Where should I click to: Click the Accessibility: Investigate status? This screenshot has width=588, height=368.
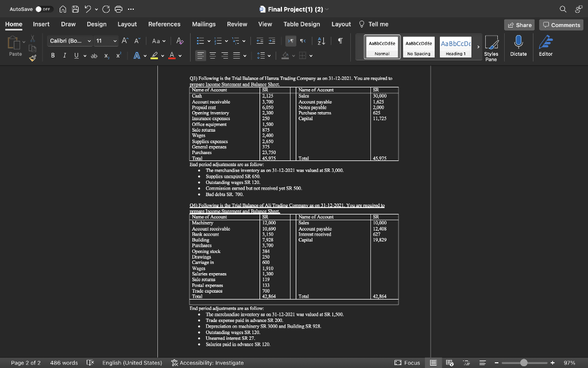coord(207,363)
